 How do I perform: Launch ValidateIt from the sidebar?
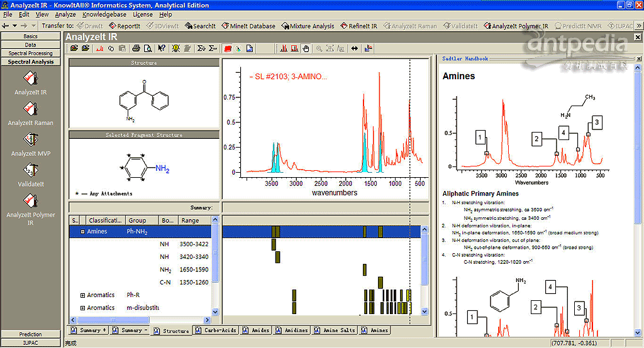click(x=30, y=170)
